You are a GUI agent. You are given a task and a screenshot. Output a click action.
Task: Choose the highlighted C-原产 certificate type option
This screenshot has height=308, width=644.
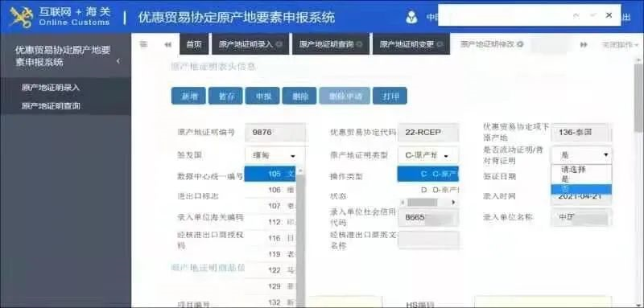428,174
